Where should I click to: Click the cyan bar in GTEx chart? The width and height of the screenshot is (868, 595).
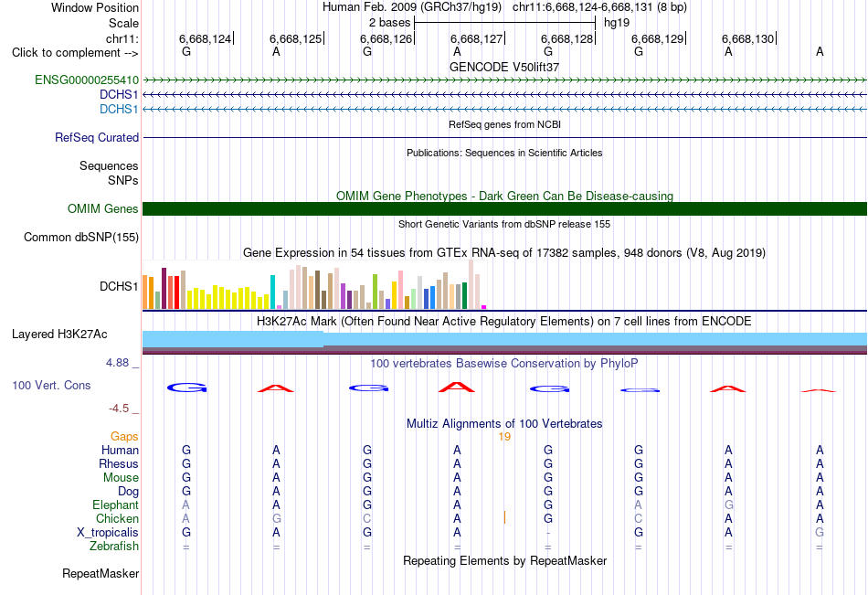pos(272,292)
